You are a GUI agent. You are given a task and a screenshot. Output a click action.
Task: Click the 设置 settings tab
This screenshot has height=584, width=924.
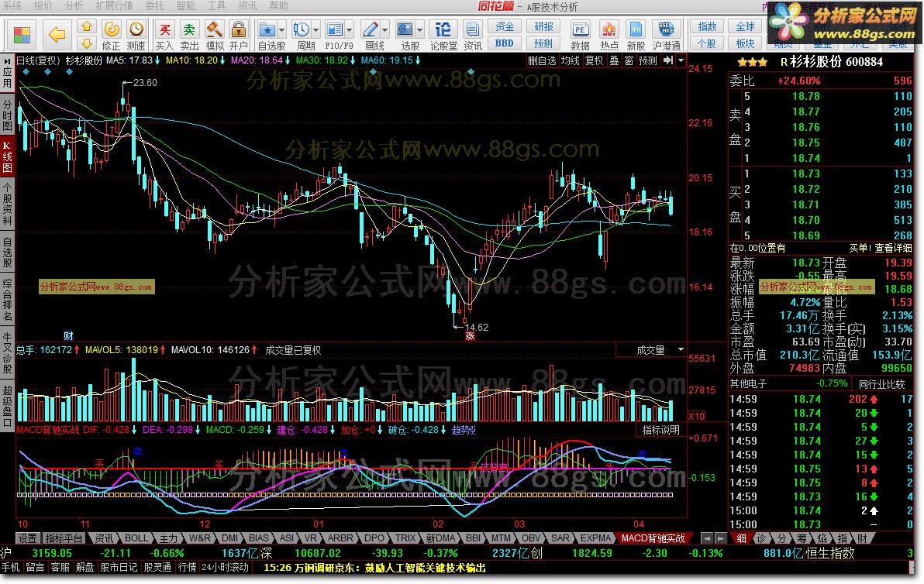[28, 538]
